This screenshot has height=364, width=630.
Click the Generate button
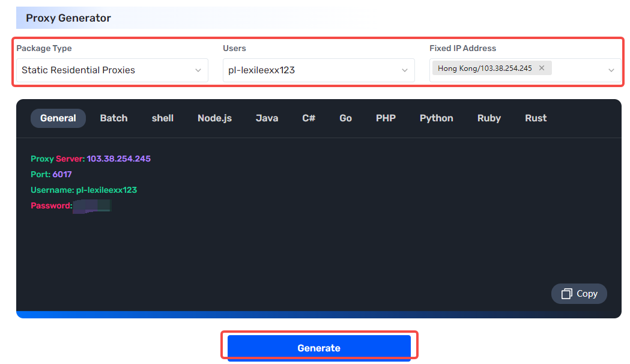(319, 348)
